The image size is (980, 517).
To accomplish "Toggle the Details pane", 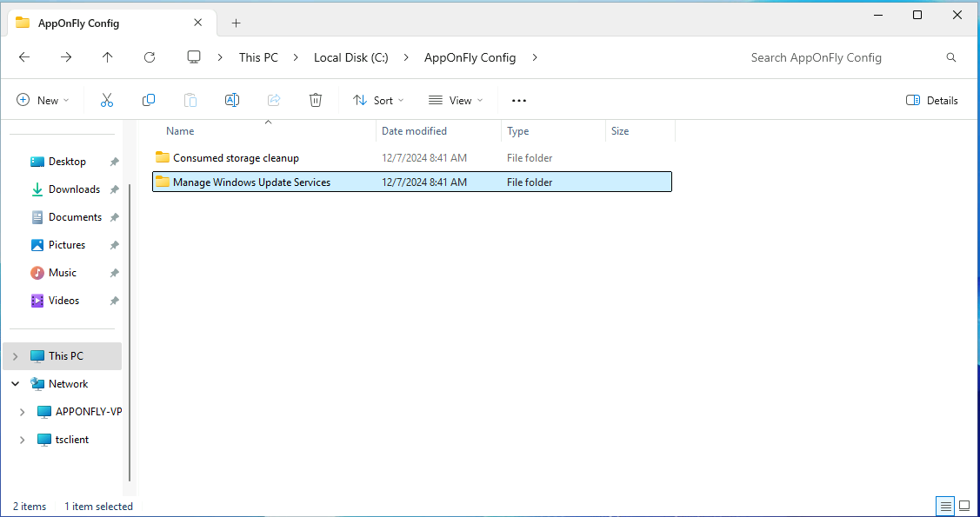I will click(932, 100).
